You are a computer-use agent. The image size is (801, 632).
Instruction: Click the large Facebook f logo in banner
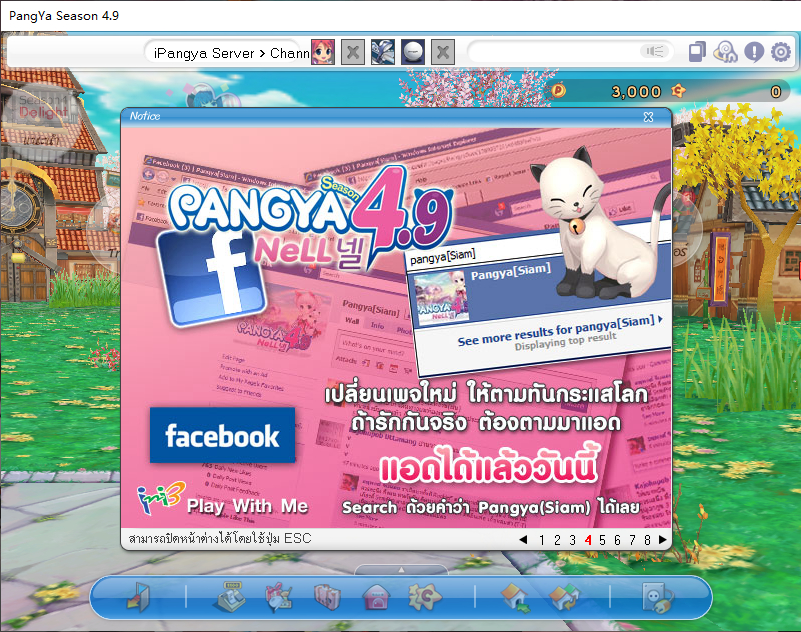tap(212, 278)
